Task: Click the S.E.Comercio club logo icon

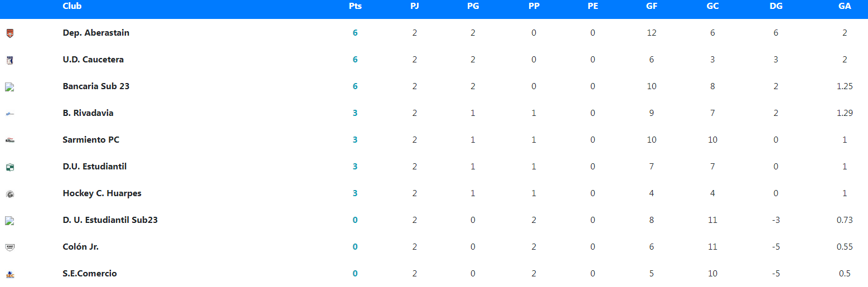Action: pyautogui.click(x=9, y=274)
